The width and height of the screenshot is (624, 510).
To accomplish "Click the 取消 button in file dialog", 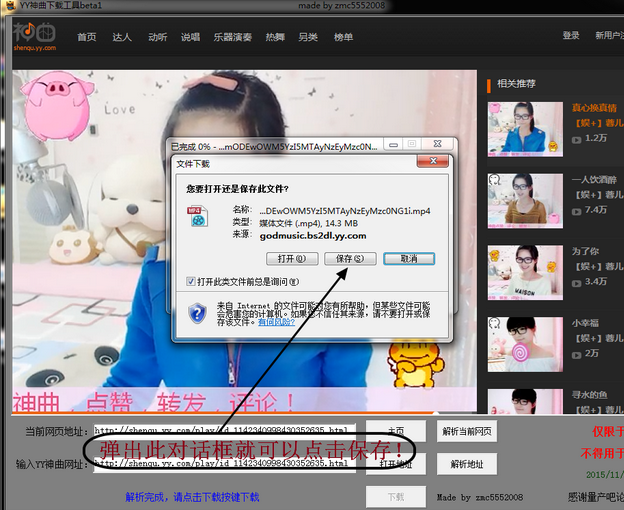I will 409,259.
